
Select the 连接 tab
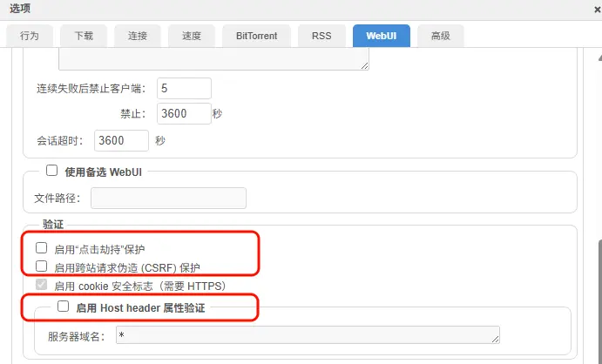point(138,36)
